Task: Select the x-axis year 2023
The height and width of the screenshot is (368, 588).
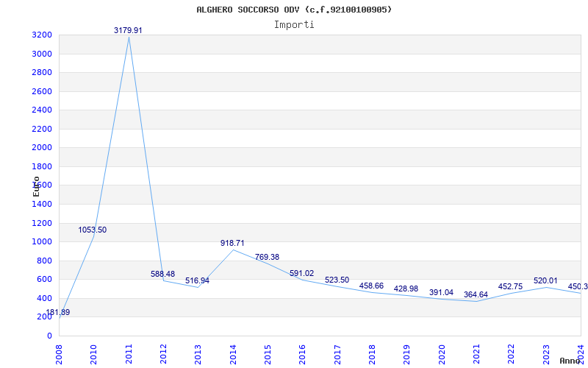Action: pos(546,355)
